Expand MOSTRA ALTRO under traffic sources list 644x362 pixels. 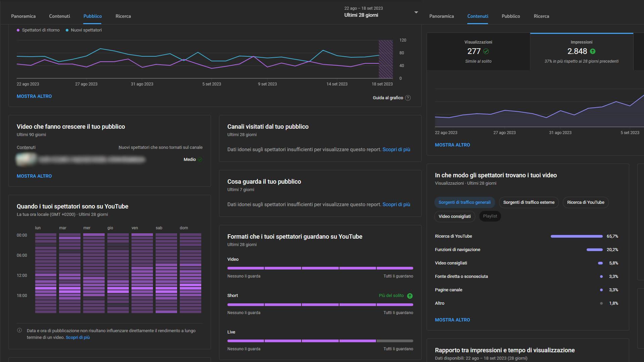click(452, 320)
